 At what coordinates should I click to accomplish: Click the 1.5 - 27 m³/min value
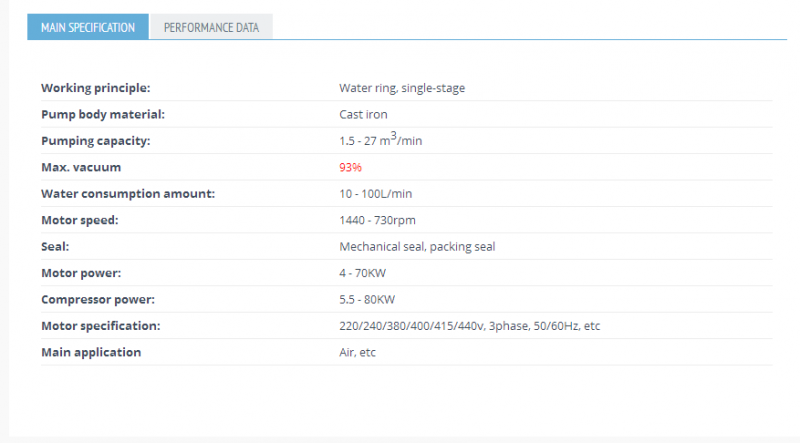381,139
